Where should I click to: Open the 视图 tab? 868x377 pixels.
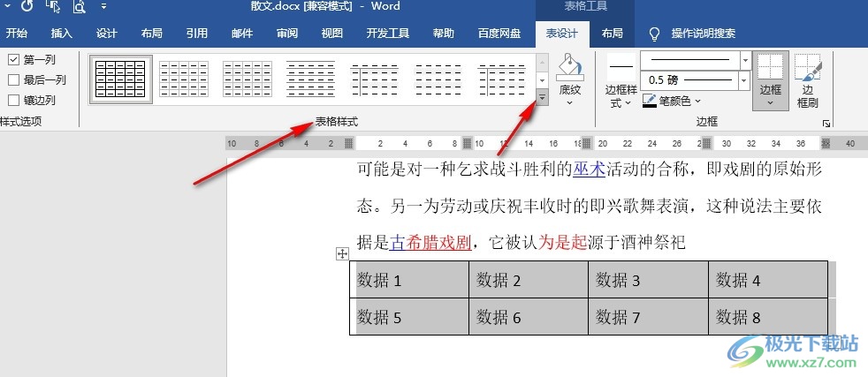tap(331, 34)
